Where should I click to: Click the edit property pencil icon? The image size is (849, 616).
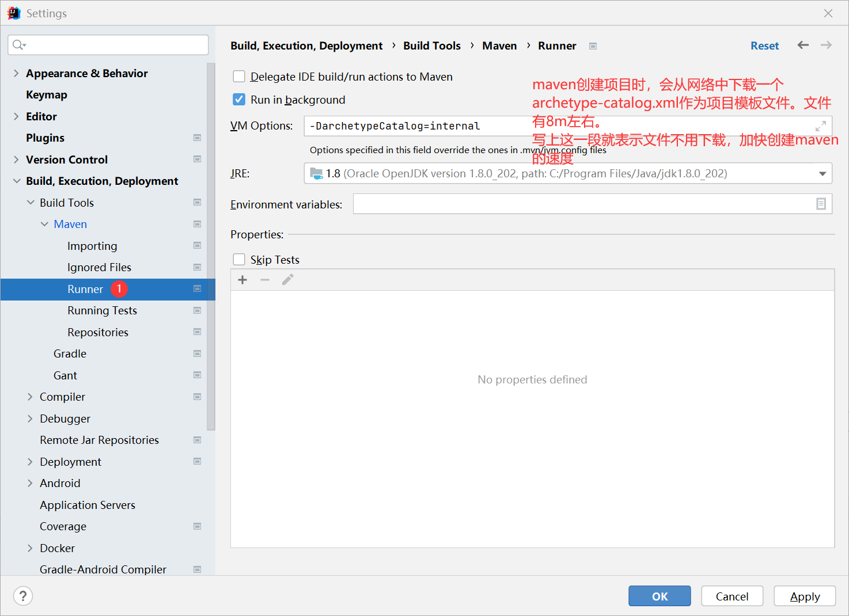288,280
